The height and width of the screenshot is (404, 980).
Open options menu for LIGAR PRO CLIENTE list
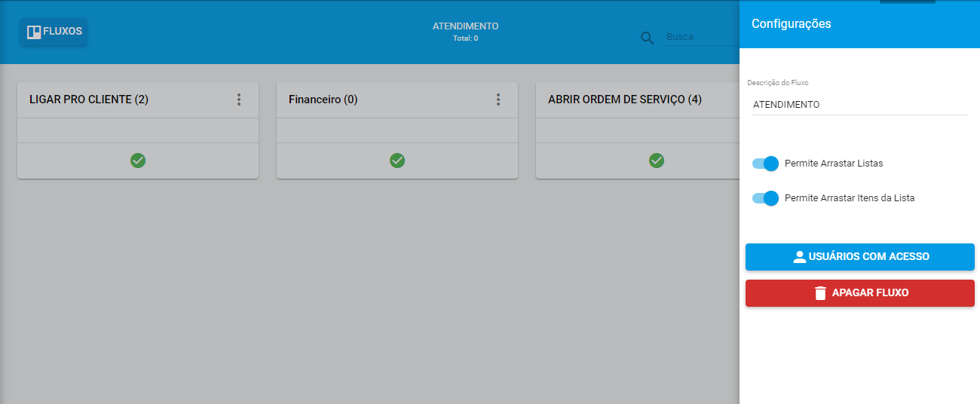pos(239,99)
